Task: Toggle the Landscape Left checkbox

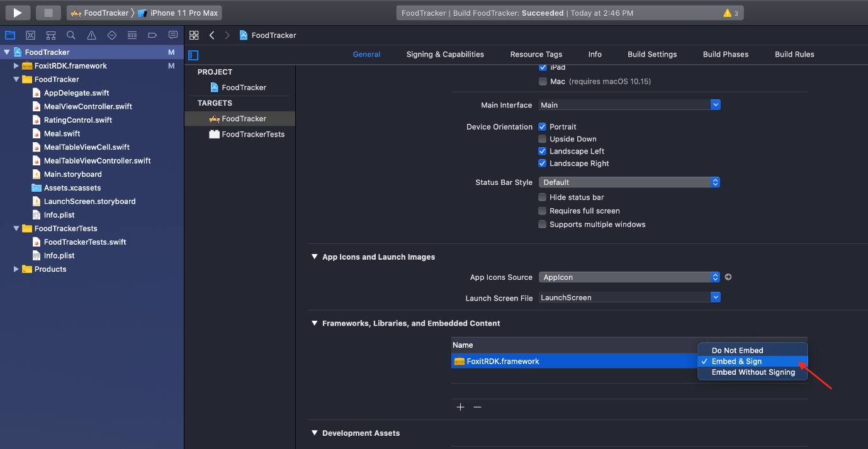Action: click(x=543, y=152)
